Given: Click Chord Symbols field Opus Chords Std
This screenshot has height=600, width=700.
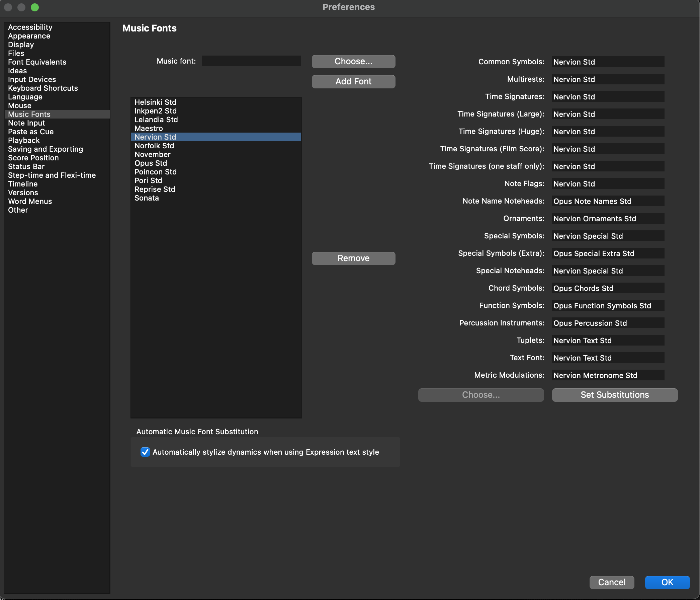Looking at the screenshot, I should 608,288.
